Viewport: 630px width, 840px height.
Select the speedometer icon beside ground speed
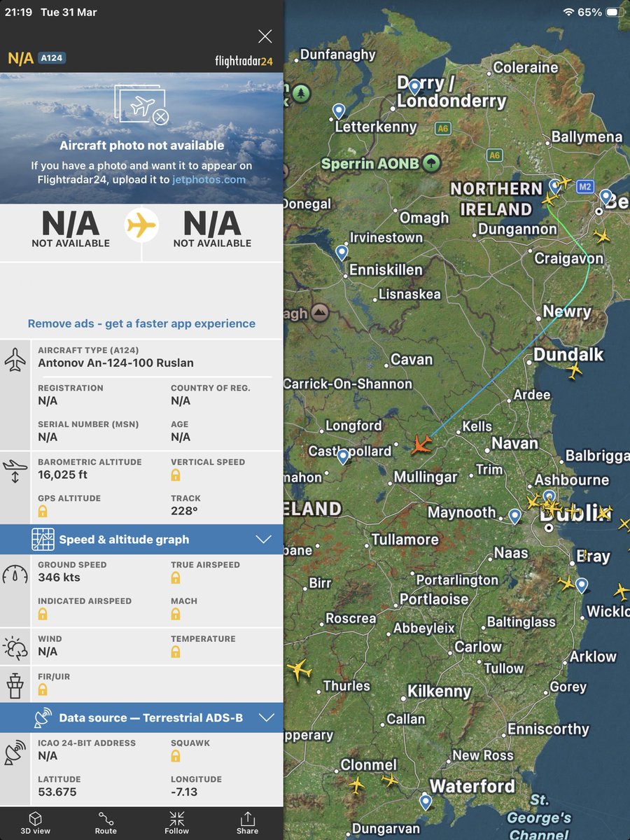(x=14, y=573)
